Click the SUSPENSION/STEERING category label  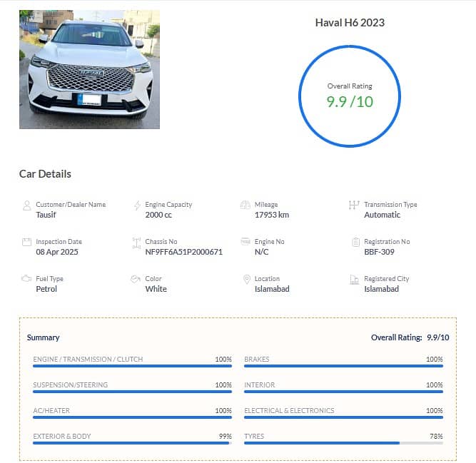coord(71,385)
